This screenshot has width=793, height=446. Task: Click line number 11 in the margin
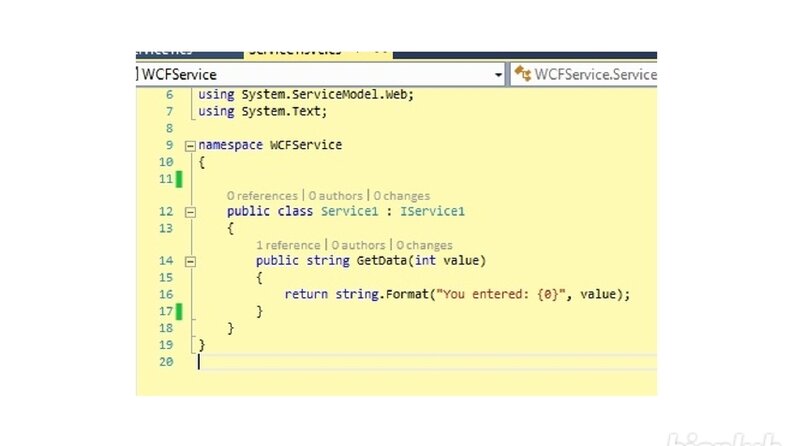[x=166, y=179]
